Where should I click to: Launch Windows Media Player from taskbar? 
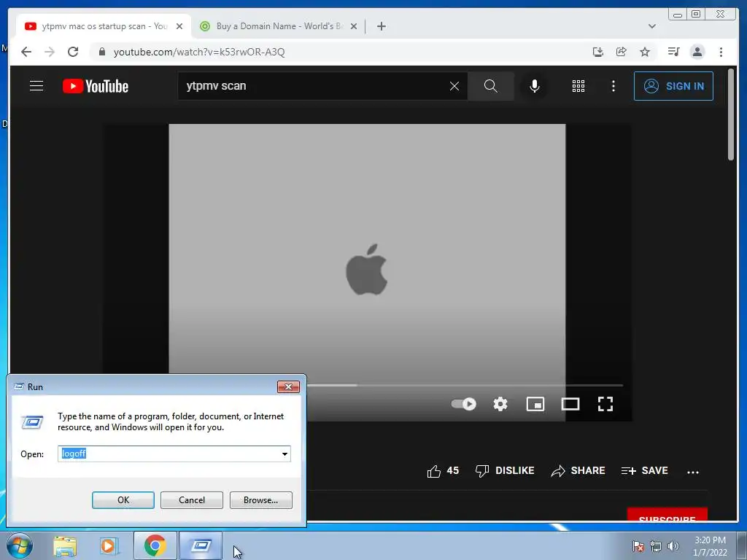pyautogui.click(x=109, y=546)
